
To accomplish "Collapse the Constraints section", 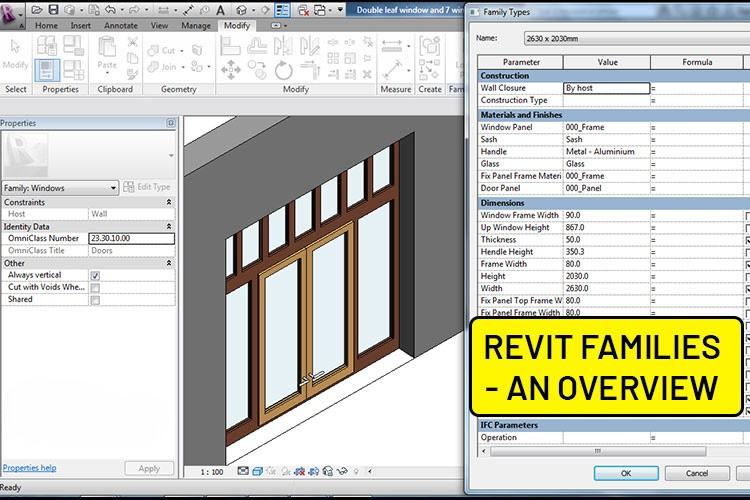I will point(169,202).
